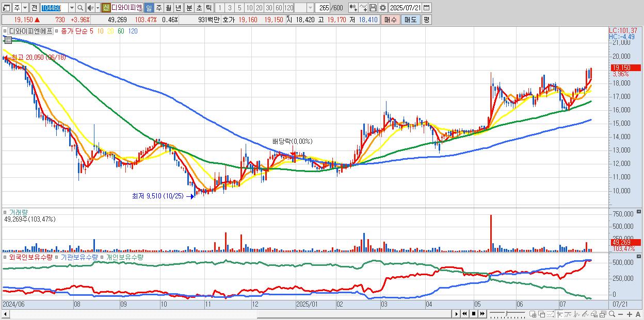Click the 디와이피엔에프 chart legend label
644x320 pixels.
pyautogui.click(x=31, y=31)
